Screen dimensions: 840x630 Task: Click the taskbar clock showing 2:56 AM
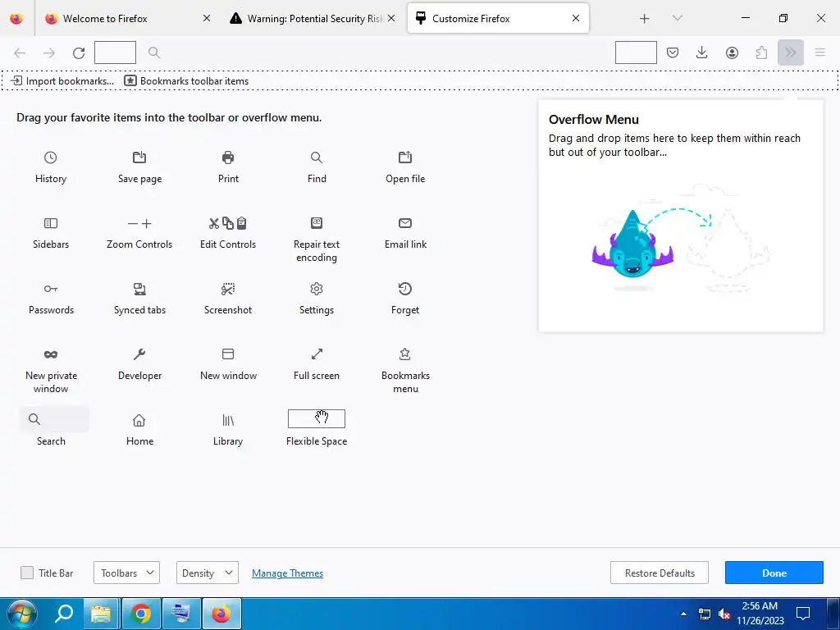point(760,614)
